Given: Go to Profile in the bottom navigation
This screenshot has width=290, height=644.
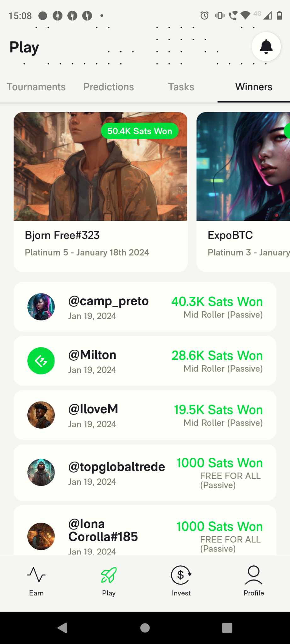Looking at the screenshot, I should pos(253,581).
